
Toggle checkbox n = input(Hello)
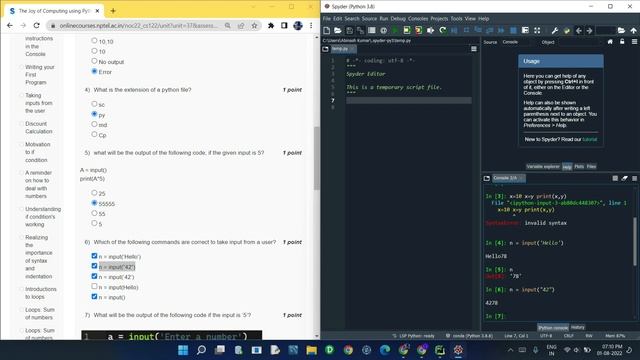click(94, 287)
